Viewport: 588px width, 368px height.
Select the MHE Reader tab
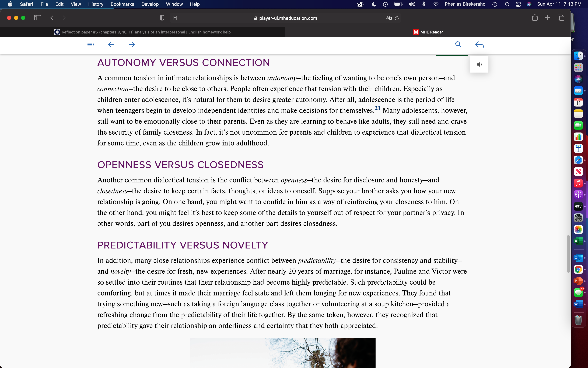[428, 32]
